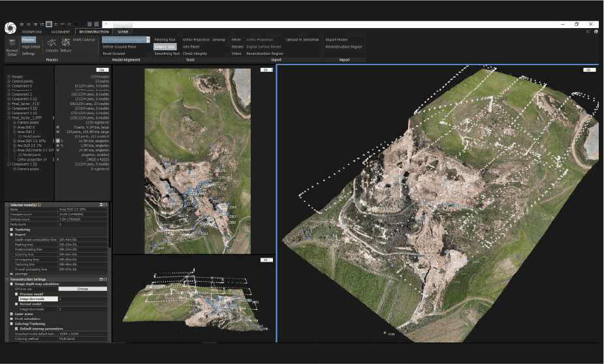Image resolution: width=604 pixels, height=364 pixels.
Task: Open the Scene ribbon tab
Action: (x=123, y=31)
